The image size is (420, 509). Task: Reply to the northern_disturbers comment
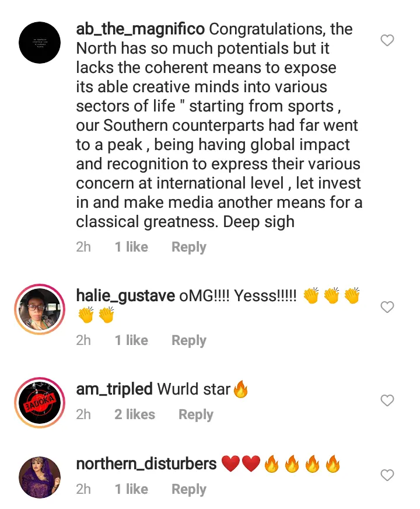[x=189, y=489]
